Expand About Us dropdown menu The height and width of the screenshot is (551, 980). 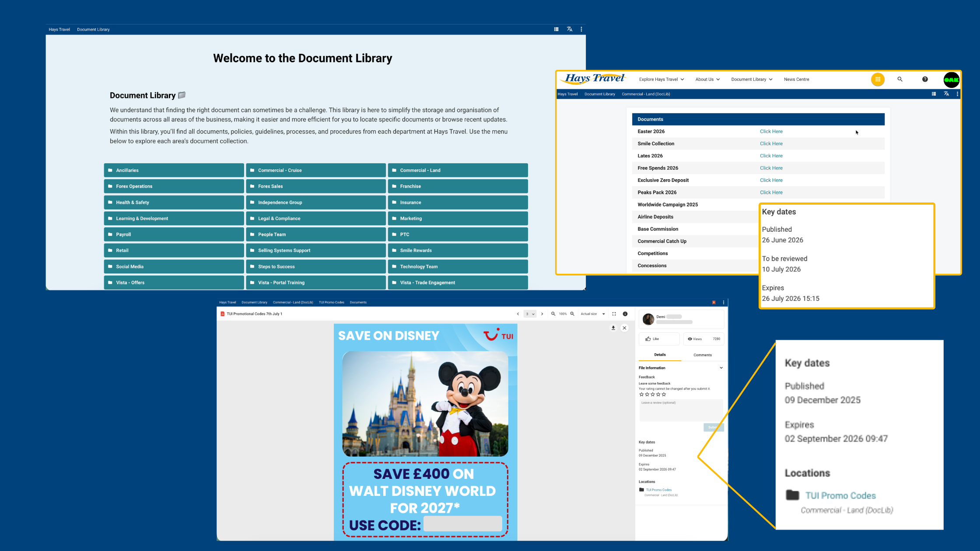[707, 80]
